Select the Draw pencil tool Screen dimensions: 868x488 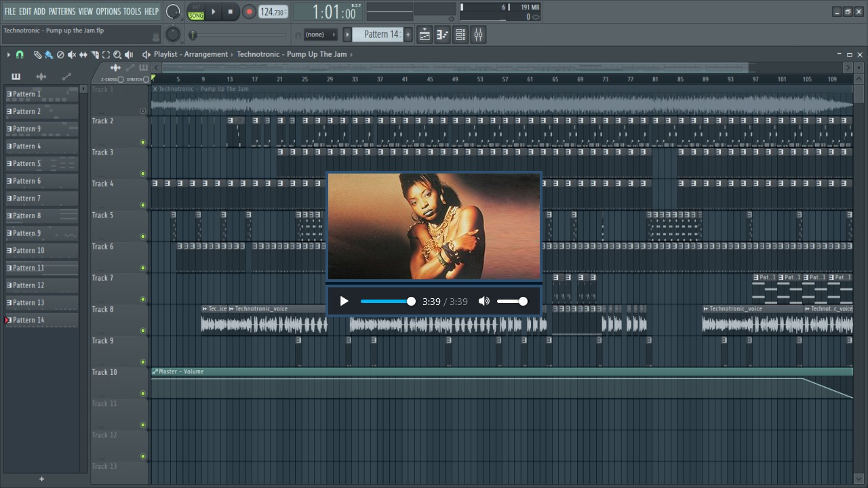(x=37, y=55)
